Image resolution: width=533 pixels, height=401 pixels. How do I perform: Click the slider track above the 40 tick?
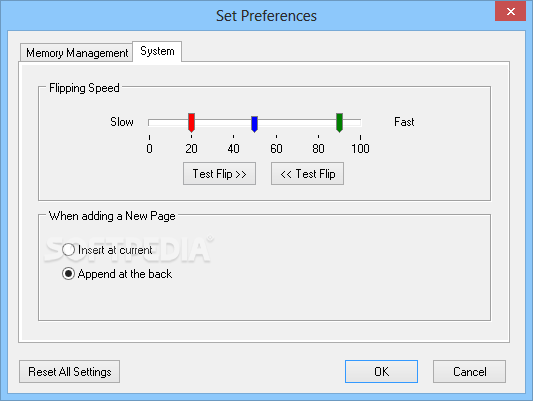(x=234, y=123)
